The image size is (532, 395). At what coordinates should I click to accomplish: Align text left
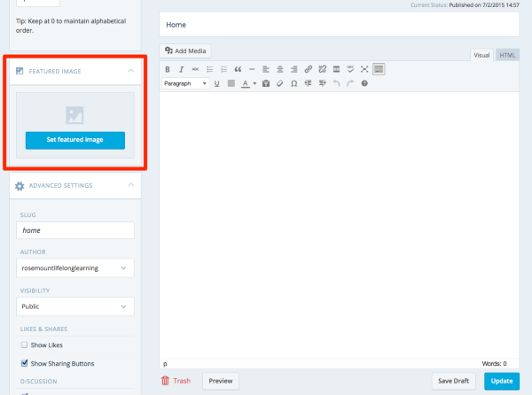click(x=266, y=69)
